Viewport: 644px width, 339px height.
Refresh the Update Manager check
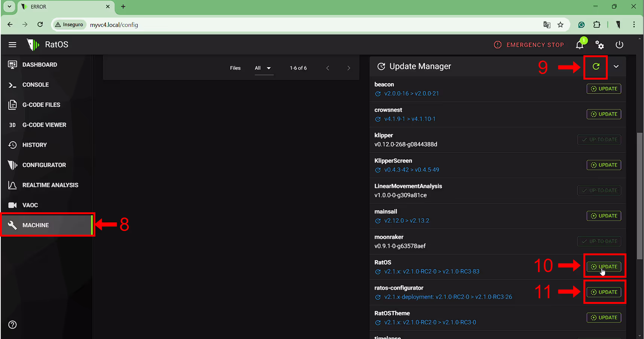[596, 67]
